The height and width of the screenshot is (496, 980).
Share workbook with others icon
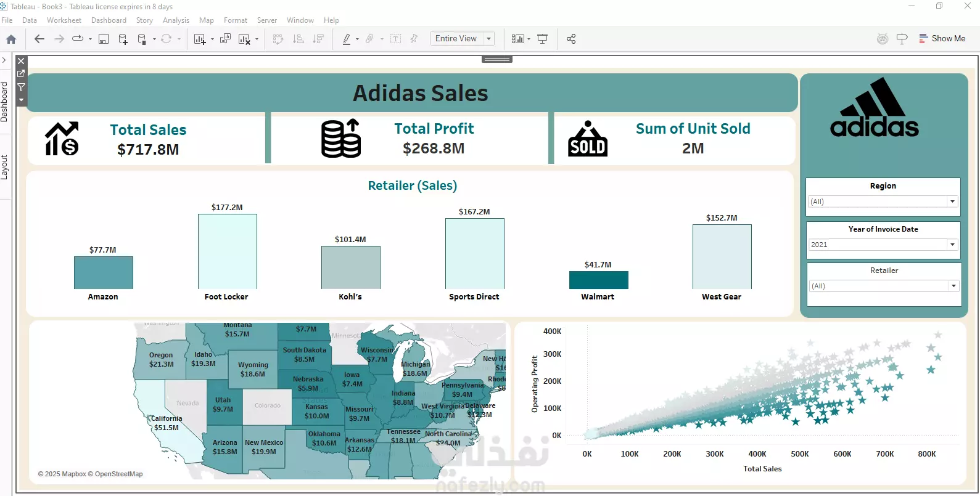point(571,39)
